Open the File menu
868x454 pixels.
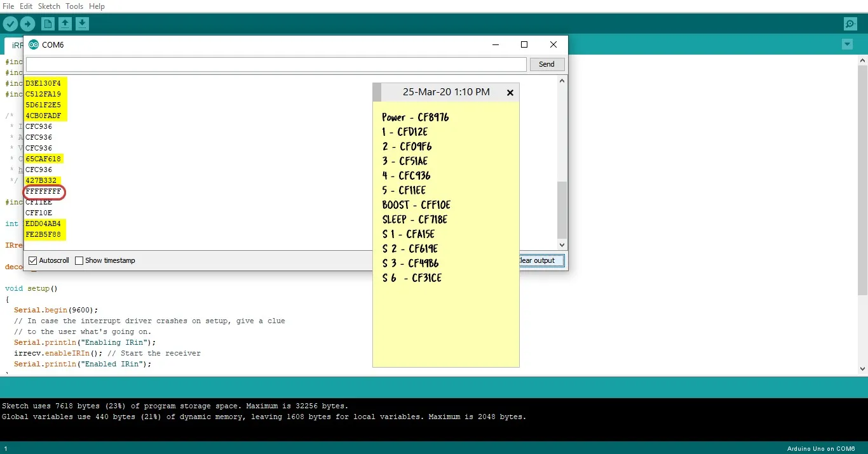point(8,6)
